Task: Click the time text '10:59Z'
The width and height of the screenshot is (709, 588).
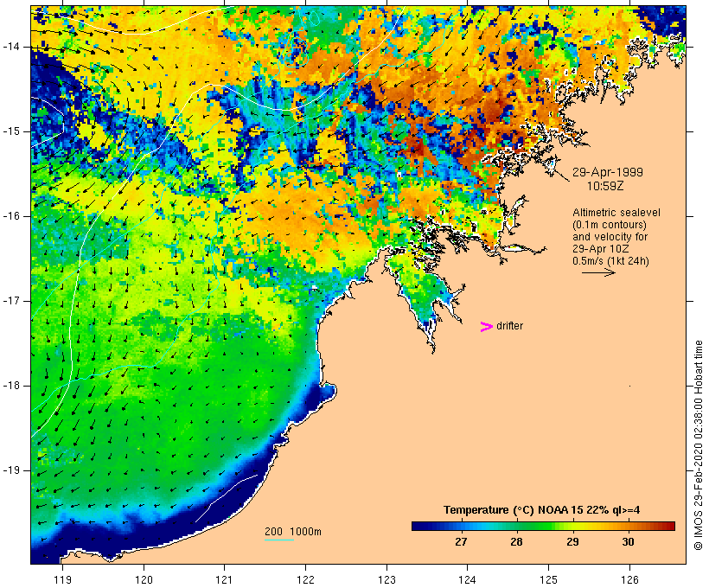Action: click(x=605, y=186)
